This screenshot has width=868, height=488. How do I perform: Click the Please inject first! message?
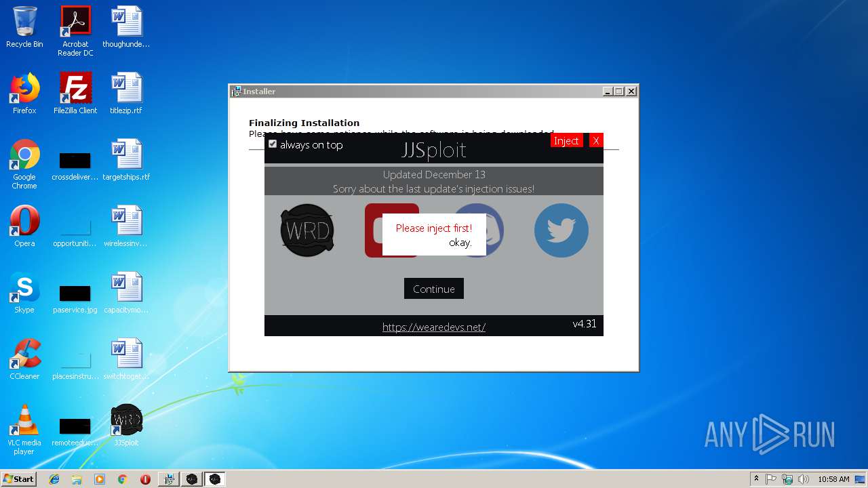point(434,228)
